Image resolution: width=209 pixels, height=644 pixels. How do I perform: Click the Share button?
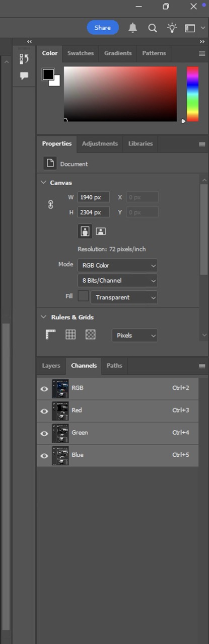click(x=103, y=28)
